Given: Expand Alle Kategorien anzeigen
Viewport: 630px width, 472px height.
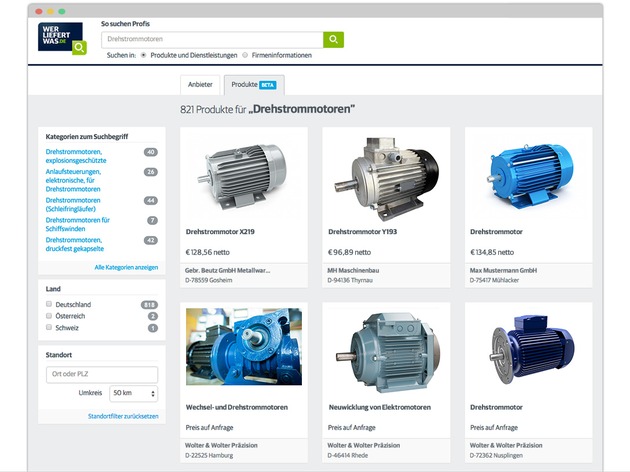Looking at the screenshot, I should click(126, 267).
